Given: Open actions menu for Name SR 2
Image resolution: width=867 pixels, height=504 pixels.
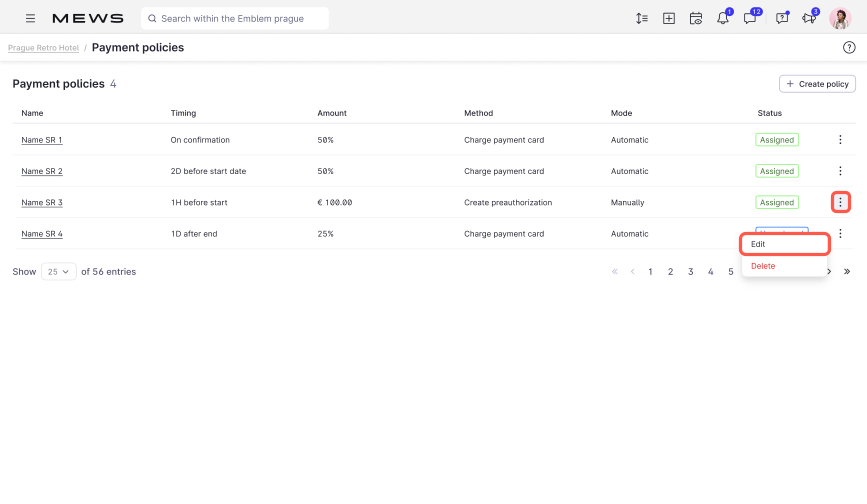Looking at the screenshot, I should [840, 170].
